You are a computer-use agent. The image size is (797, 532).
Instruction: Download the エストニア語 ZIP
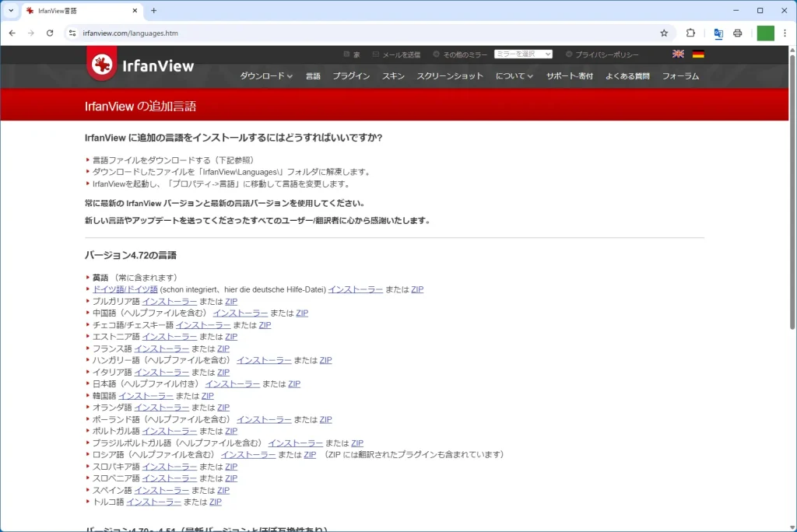coord(231,336)
